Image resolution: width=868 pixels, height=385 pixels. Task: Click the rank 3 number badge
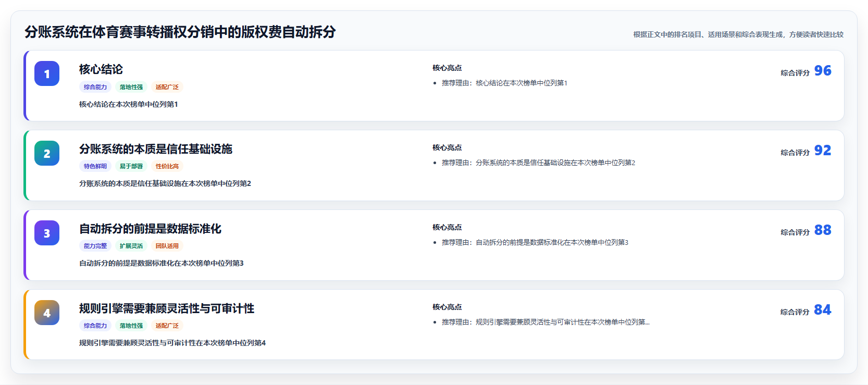pos(47,233)
